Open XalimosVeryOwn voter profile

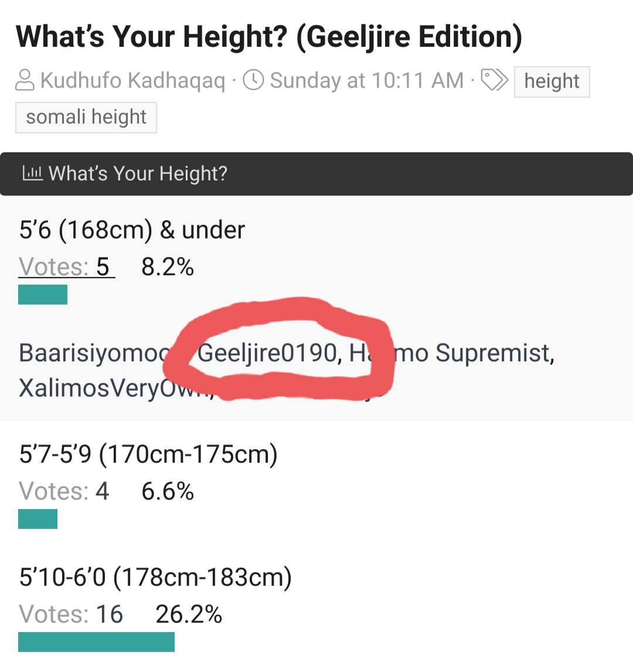116,388
